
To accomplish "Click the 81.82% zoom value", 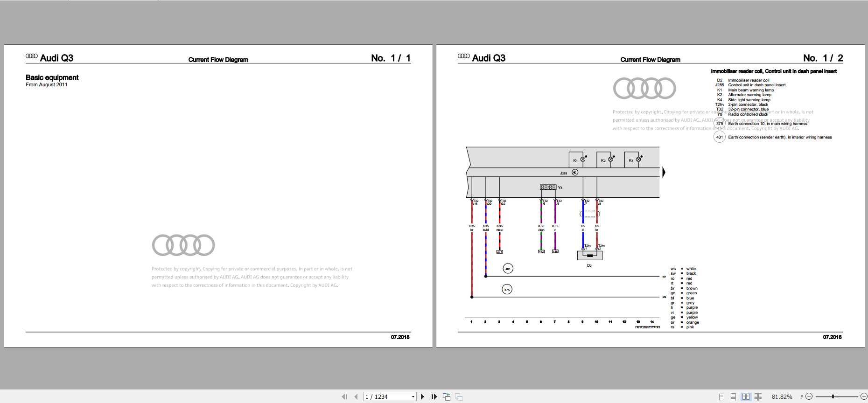I will [x=782, y=396].
